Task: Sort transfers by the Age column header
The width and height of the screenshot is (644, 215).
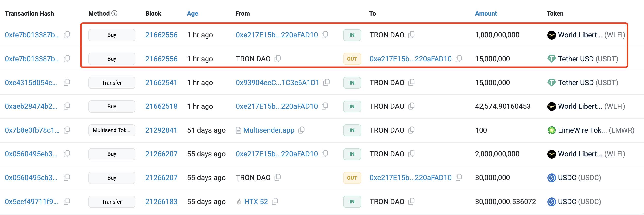Action: 192,14
